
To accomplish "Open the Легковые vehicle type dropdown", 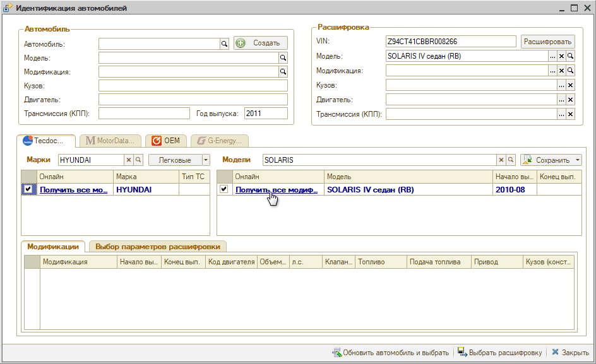I will tap(205, 160).
